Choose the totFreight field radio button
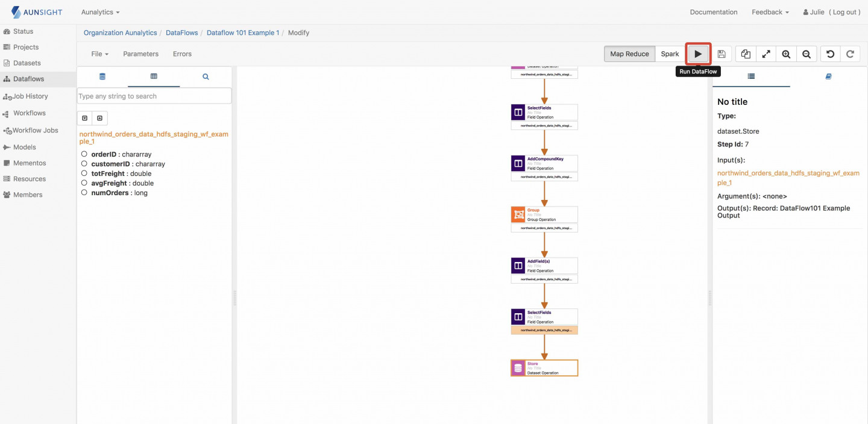868x424 pixels. click(84, 173)
